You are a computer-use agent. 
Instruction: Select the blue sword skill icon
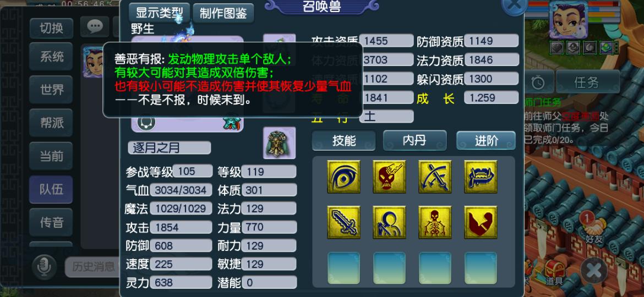pos(344,222)
